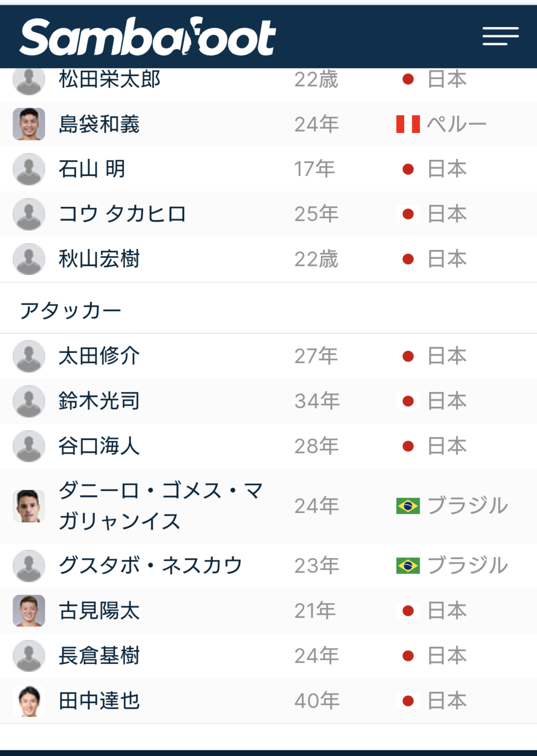This screenshot has width=537, height=756.
Task: Click Brazil flag beside ダニーロ・ゴメス
Action: 408,506
